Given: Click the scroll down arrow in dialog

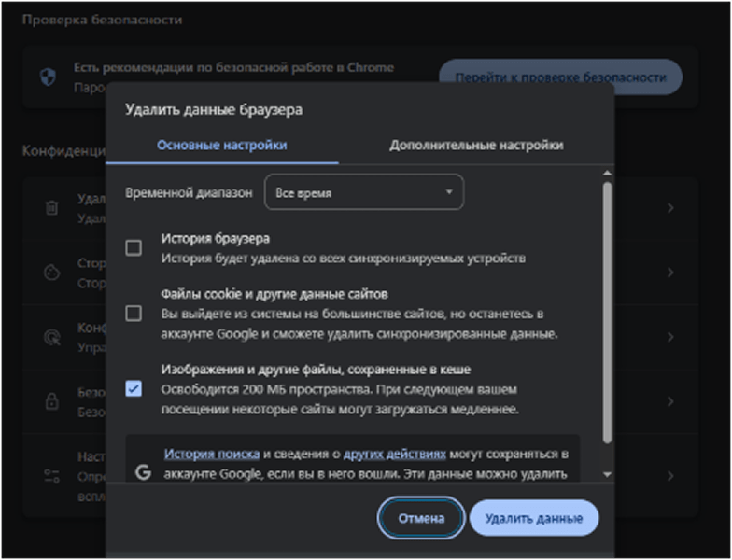Looking at the screenshot, I should click(607, 474).
